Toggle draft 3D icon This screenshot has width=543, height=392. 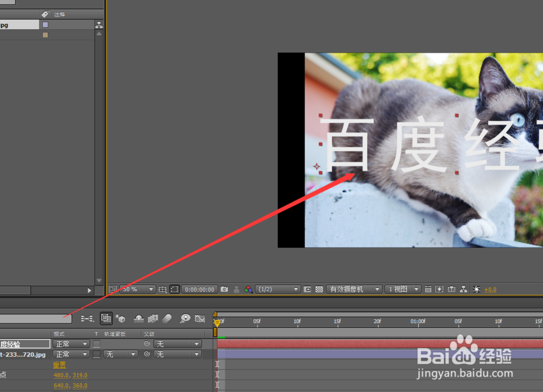[120, 318]
